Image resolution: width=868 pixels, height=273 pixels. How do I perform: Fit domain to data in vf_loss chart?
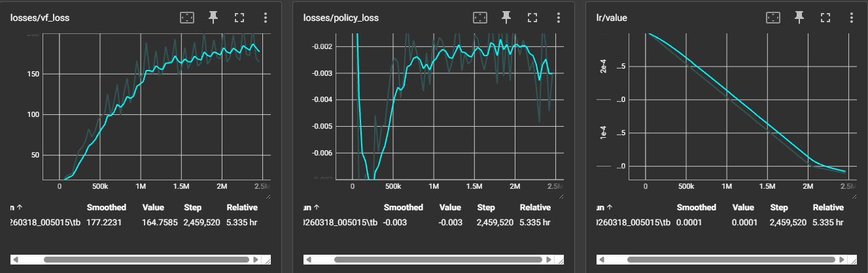coord(187,18)
